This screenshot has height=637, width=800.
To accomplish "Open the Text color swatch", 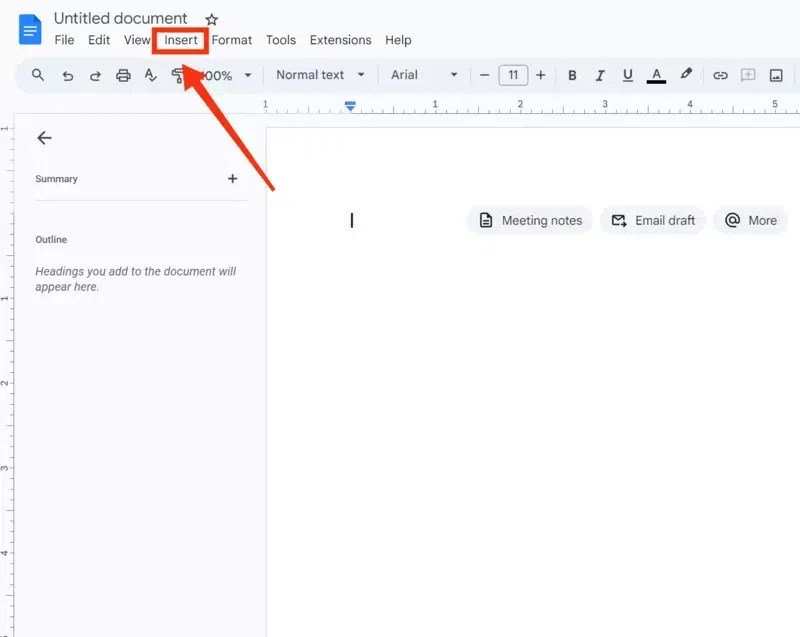I will point(656,75).
